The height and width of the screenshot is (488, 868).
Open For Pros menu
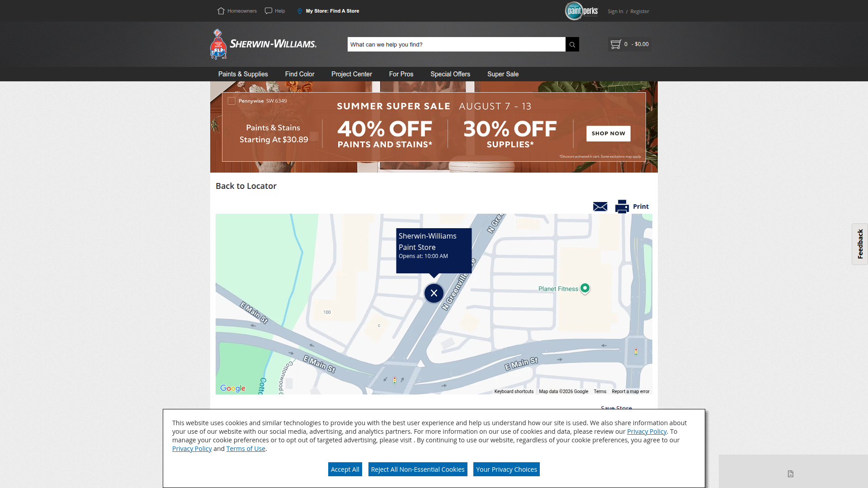point(401,74)
